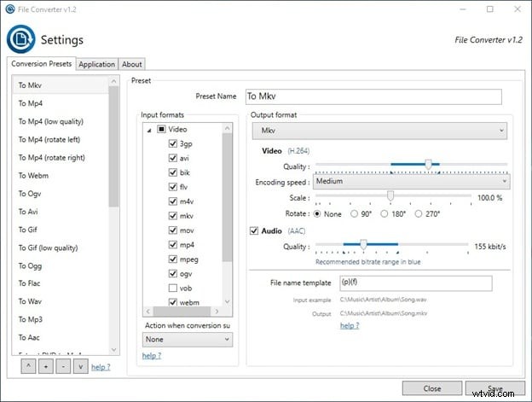
Task: Click the Preset Name text field
Action: 373,96
